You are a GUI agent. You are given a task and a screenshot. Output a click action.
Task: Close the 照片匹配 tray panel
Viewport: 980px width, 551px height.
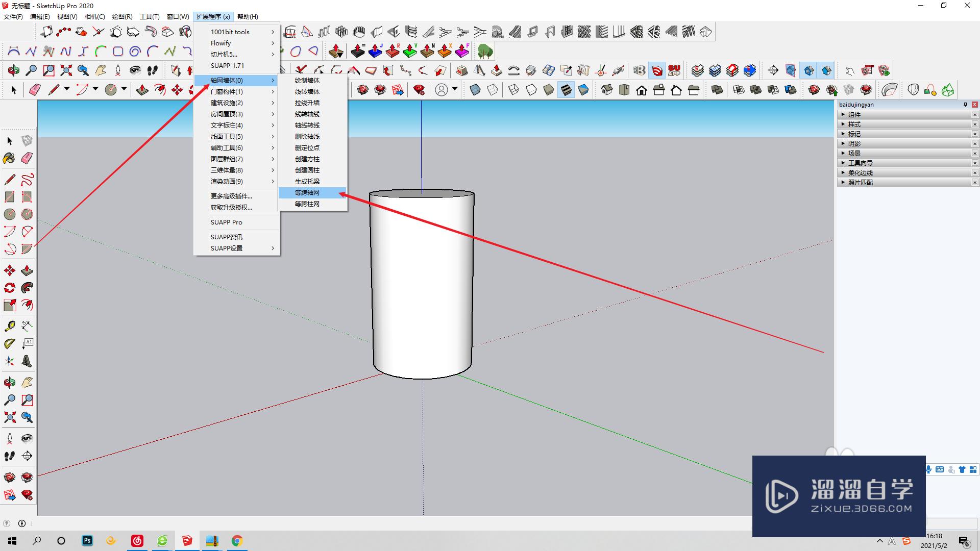click(x=974, y=183)
